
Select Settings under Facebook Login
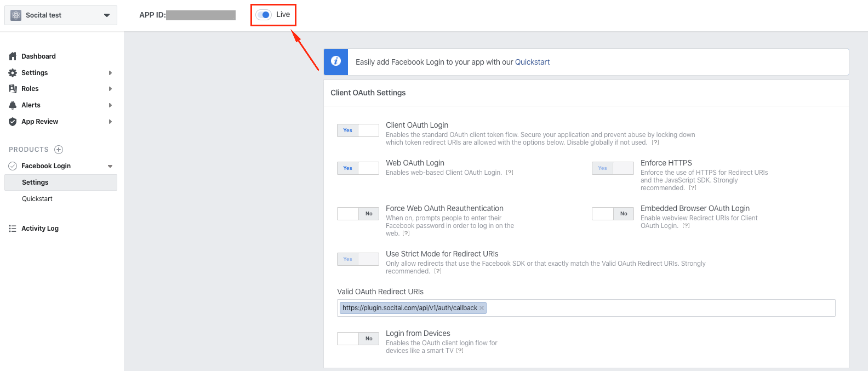click(61, 182)
